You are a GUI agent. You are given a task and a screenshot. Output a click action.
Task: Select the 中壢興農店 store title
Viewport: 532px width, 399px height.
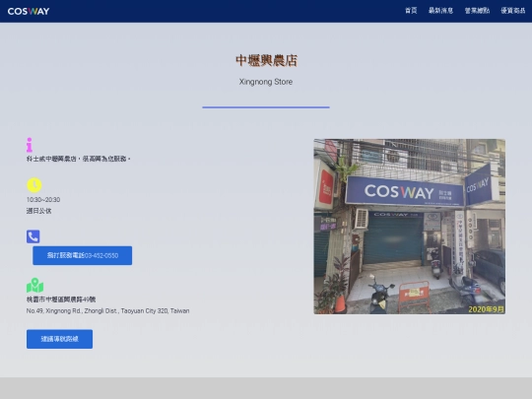[266, 61]
